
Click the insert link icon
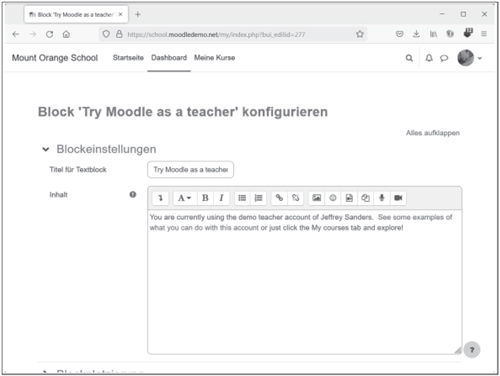(x=279, y=198)
